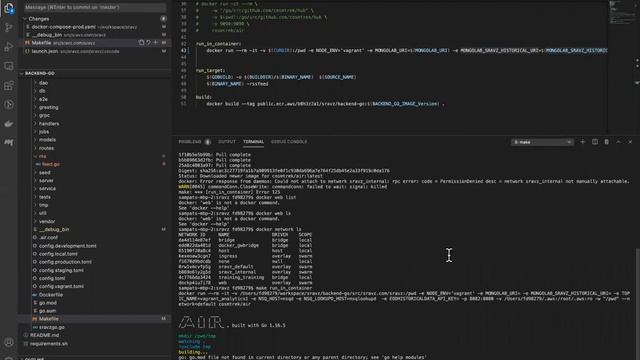Switch to the Output tab
This screenshot has width=640, height=360.
[x=227, y=142]
